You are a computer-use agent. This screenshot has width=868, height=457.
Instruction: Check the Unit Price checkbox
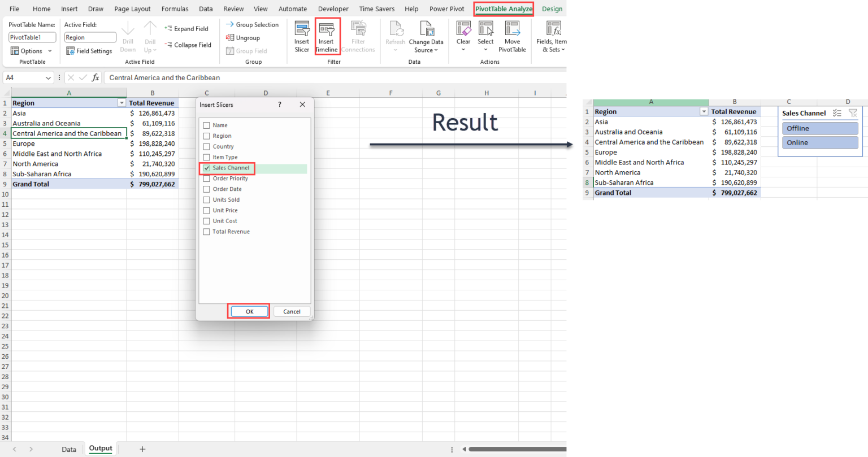point(206,210)
